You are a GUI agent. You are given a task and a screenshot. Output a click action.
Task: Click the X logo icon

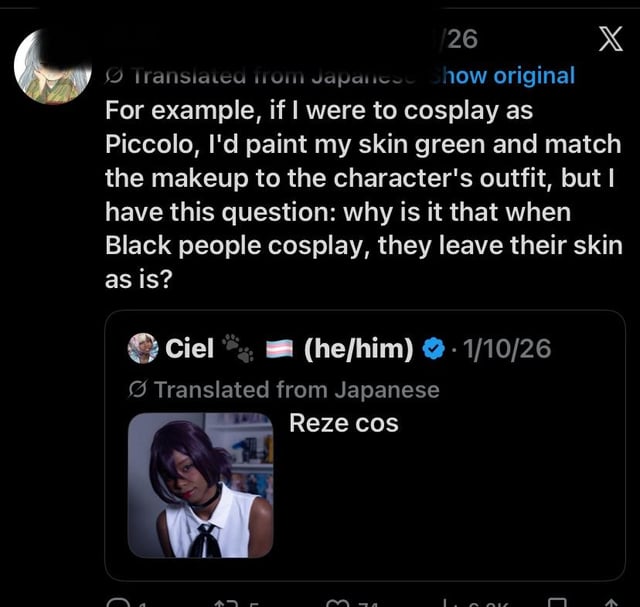point(607,40)
